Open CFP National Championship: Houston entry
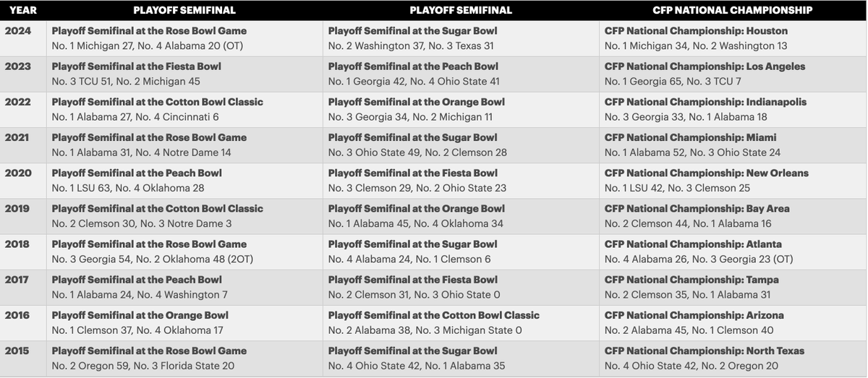The width and height of the screenshot is (868, 378). tap(696, 31)
